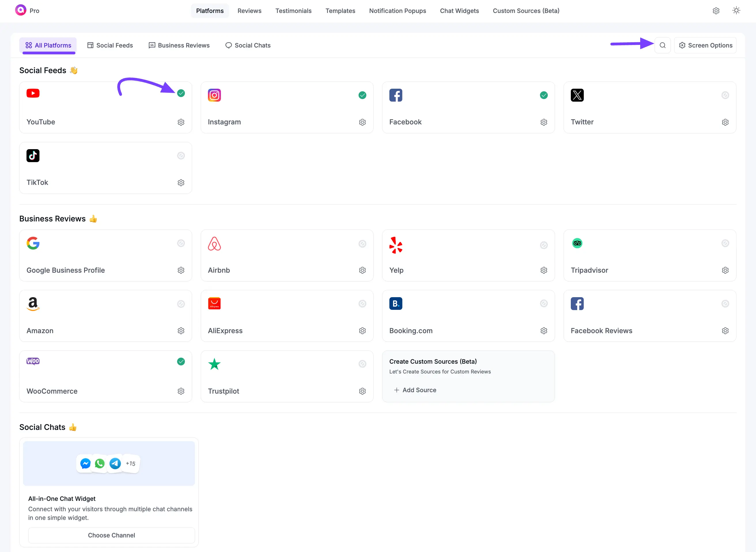Open Google Business Profile settings
Viewport: 756px width, 552px height.
181,270
